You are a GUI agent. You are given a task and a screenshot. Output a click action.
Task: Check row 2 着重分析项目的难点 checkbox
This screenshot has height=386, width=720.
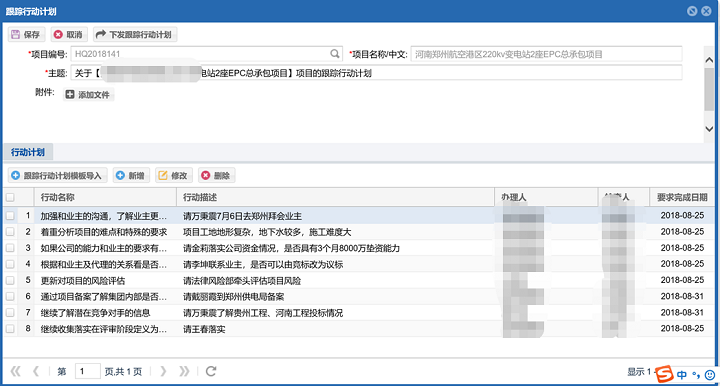click(x=10, y=232)
